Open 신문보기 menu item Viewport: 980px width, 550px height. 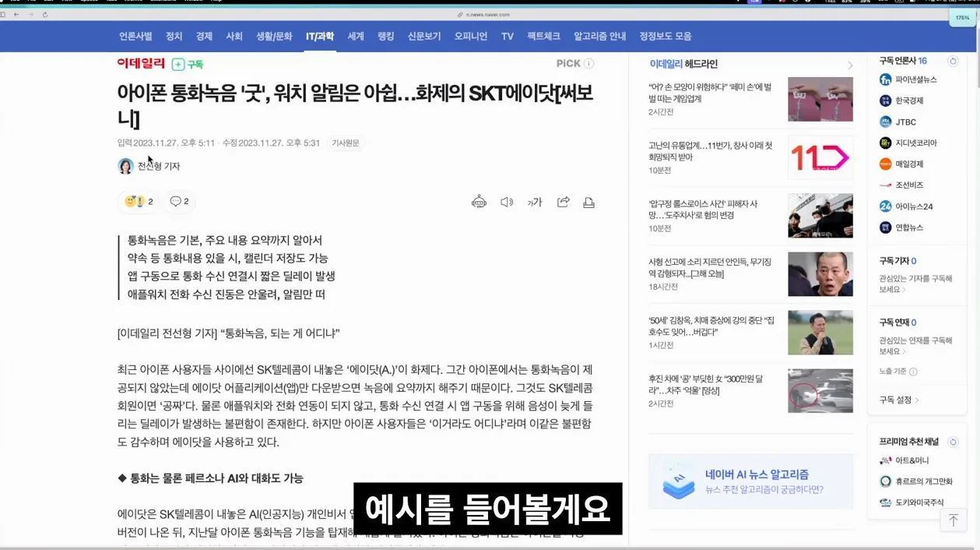pyautogui.click(x=424, y=37)
